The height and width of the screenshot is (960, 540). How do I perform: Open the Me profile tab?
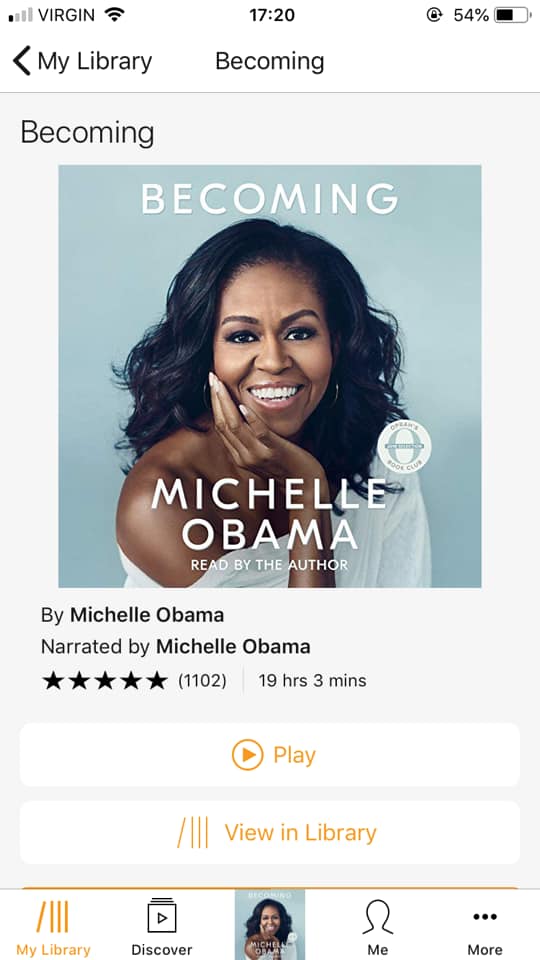pos(378,925)
